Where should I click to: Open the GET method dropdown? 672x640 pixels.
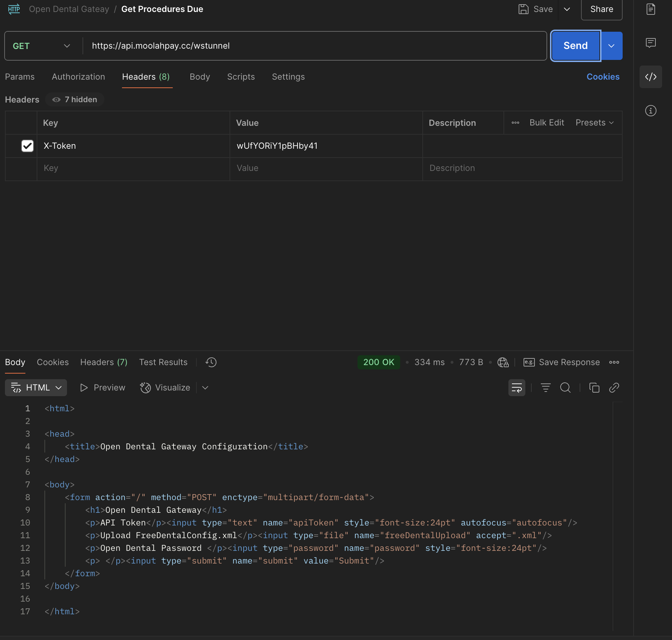42,46
